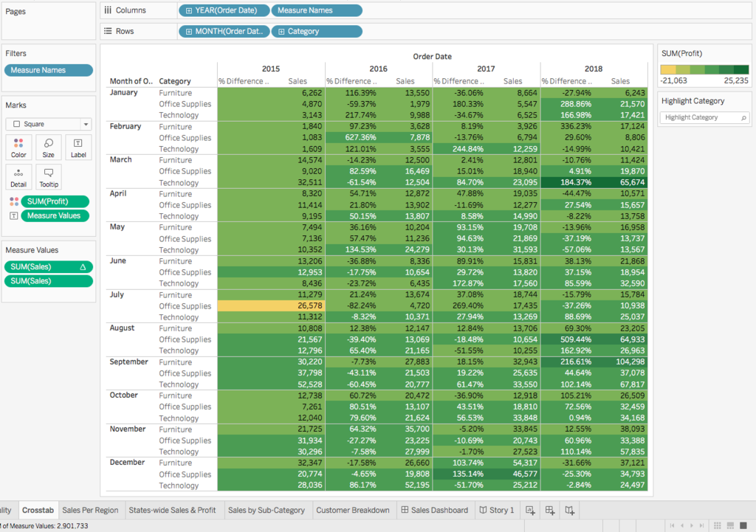Click the New Worksheet icon after Story 1
The image size is (756, 532).
click(530, 511)
